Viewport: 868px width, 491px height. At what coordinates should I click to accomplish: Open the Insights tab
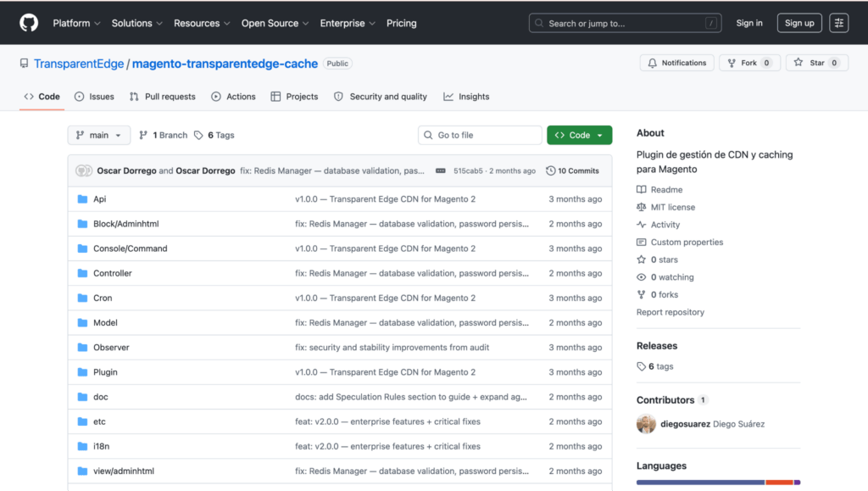[466, 97]
